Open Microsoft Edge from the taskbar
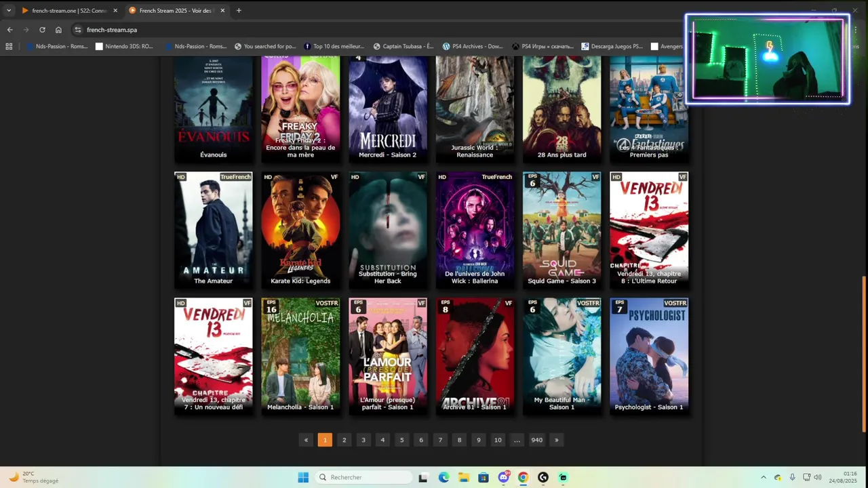868x488 pixels. click(443, 477)
